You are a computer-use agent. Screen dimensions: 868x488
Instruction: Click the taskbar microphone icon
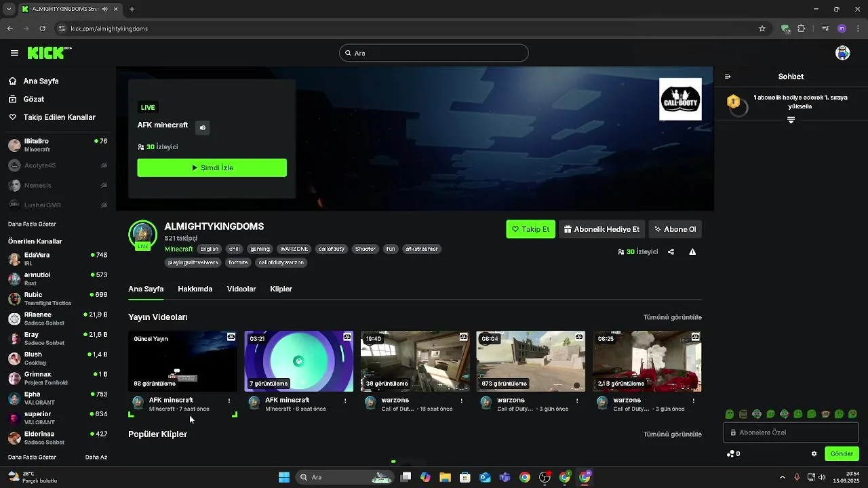click(x=797, y=477)
